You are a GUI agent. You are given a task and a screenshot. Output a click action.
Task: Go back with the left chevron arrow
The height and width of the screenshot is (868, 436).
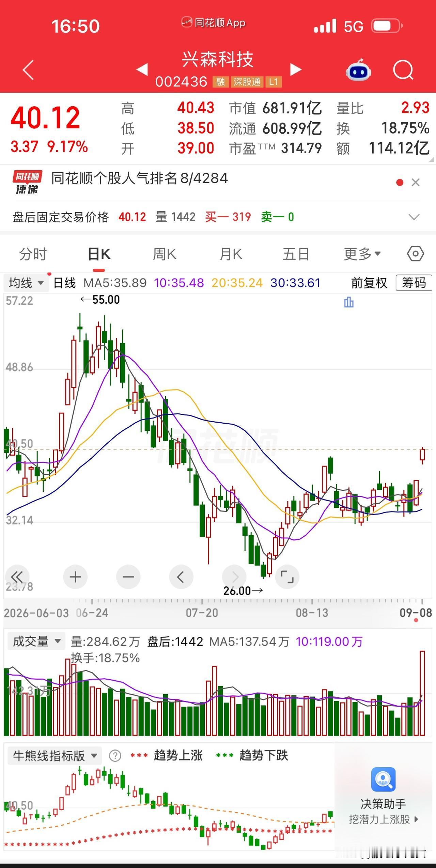coord(28,70)
